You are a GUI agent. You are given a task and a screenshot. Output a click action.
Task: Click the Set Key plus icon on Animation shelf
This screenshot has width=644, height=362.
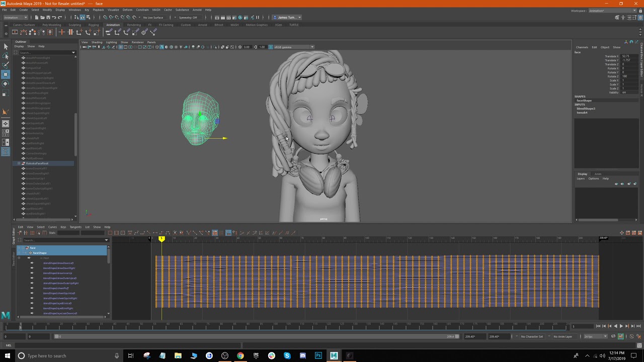coord(61,32)
